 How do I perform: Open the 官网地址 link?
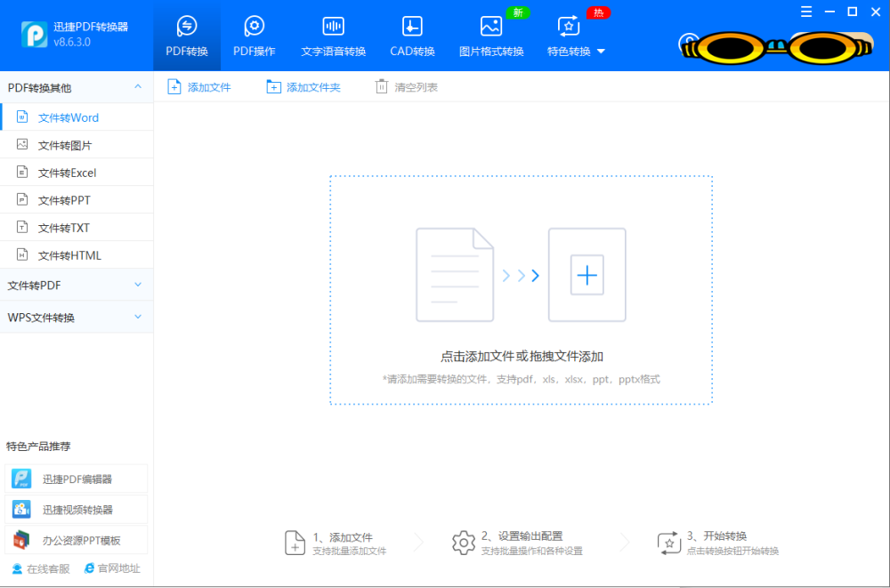pyautogui.click(x=112, y=568)
